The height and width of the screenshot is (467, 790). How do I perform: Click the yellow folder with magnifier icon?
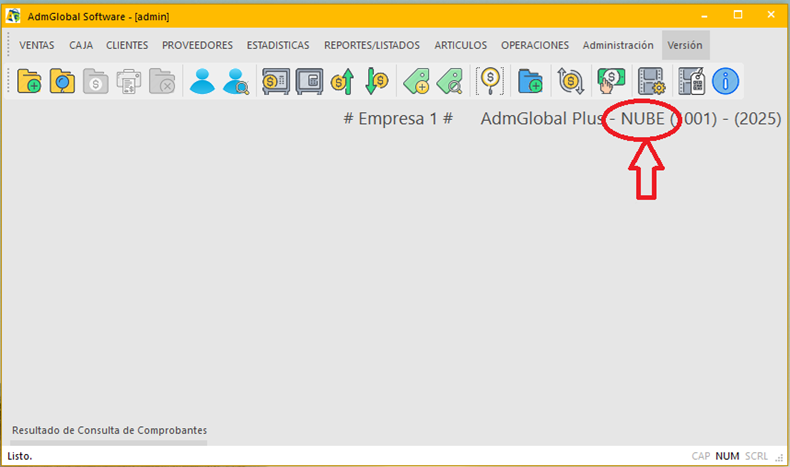[x=62, y=81]
